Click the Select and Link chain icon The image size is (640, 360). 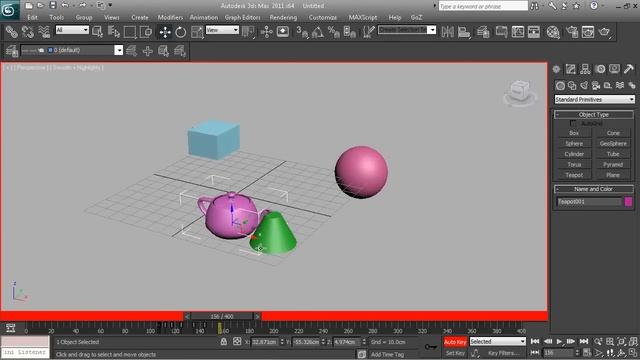click(11, 31)
